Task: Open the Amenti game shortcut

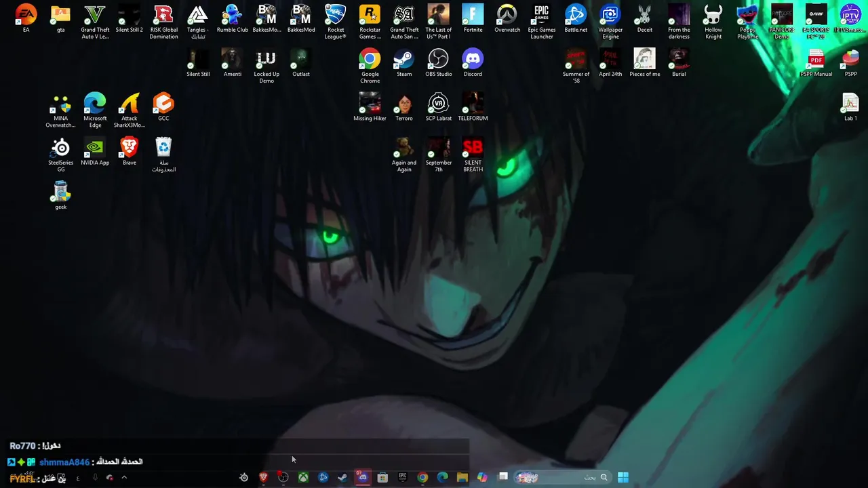Action: (232, 63)
